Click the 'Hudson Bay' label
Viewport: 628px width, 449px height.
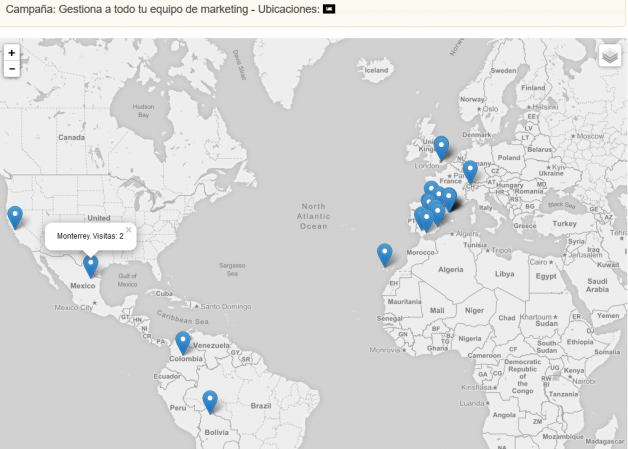coord(143,111)
